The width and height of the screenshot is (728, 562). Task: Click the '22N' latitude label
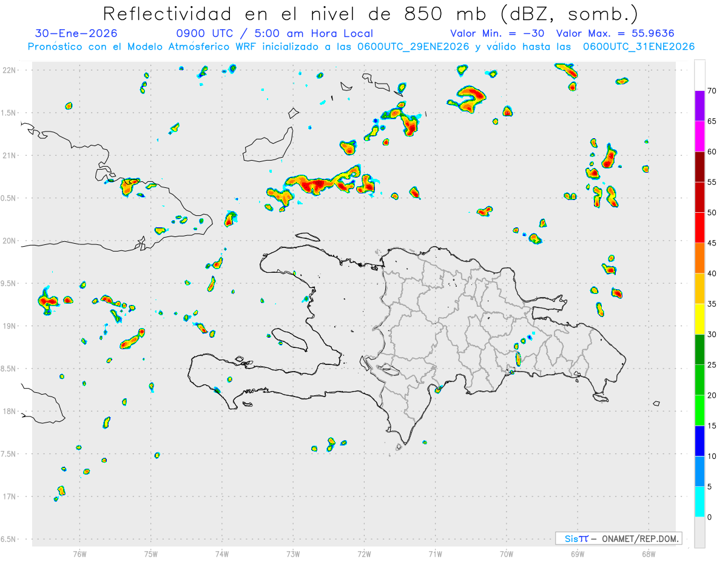tap(10, 70)
